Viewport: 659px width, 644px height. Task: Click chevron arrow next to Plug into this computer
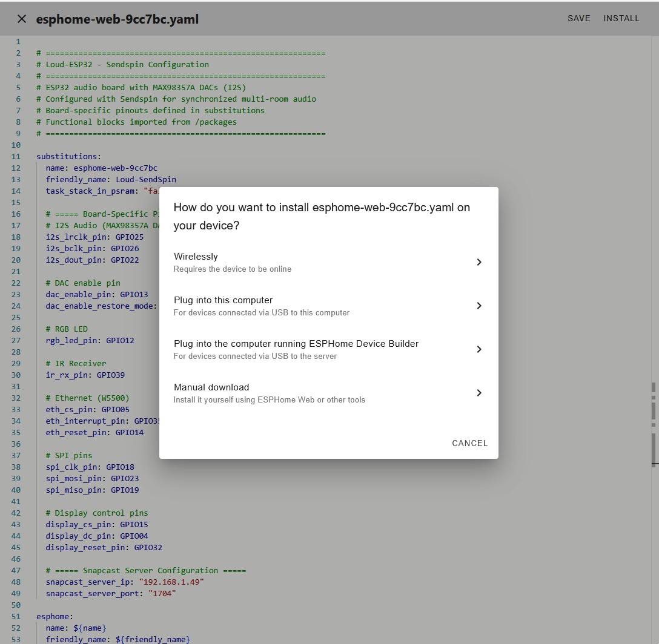pos(479,306)
